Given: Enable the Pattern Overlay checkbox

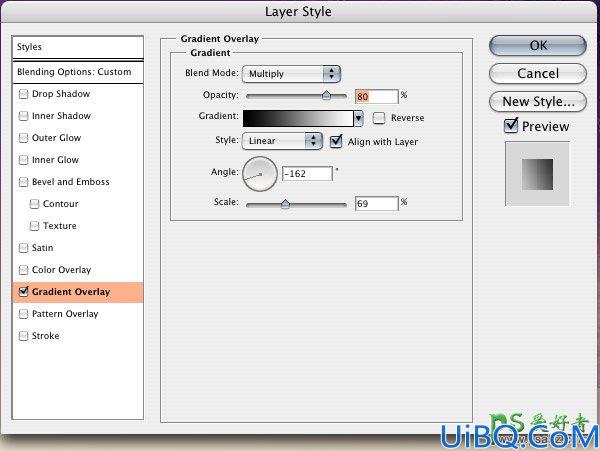Looking at the screenshot, I should coord(23,314).
